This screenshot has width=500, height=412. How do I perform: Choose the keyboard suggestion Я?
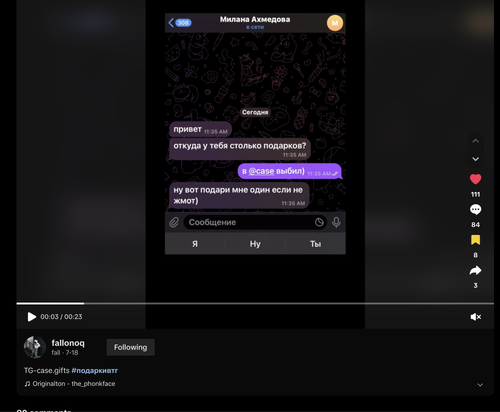click(195, 244)
